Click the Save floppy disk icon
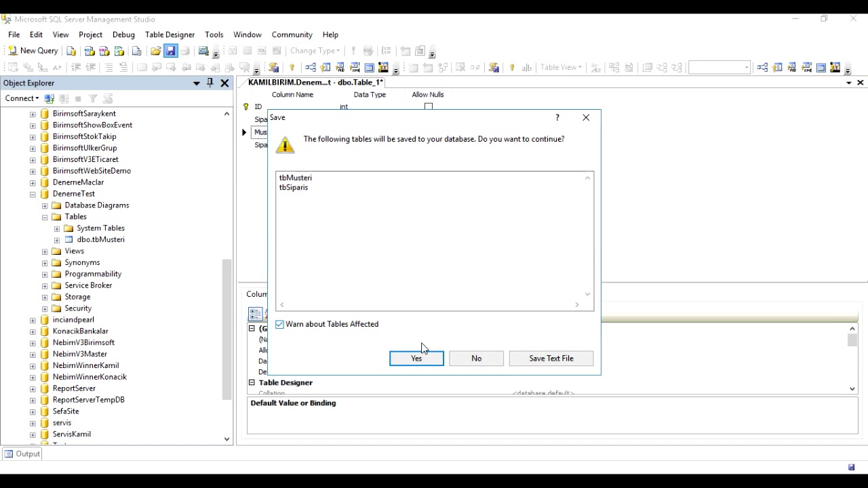 (x=170, y=51)
